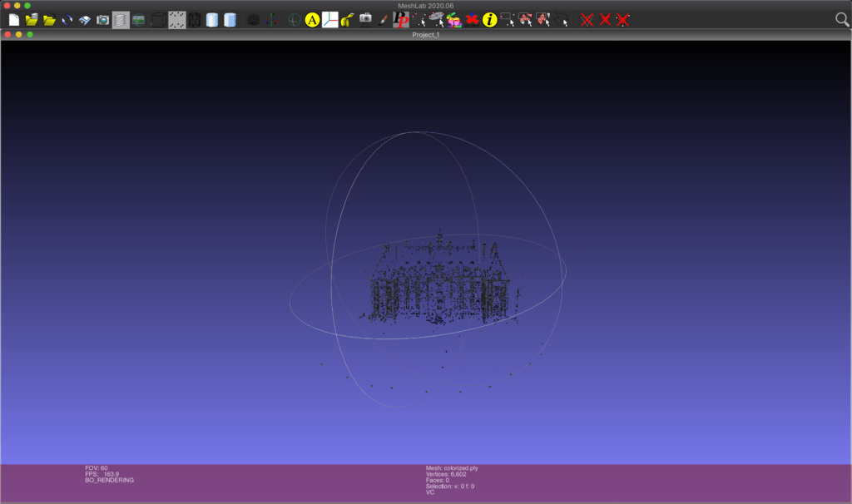Toggle background grid display
852x504 pixels.
coord(253,20)
